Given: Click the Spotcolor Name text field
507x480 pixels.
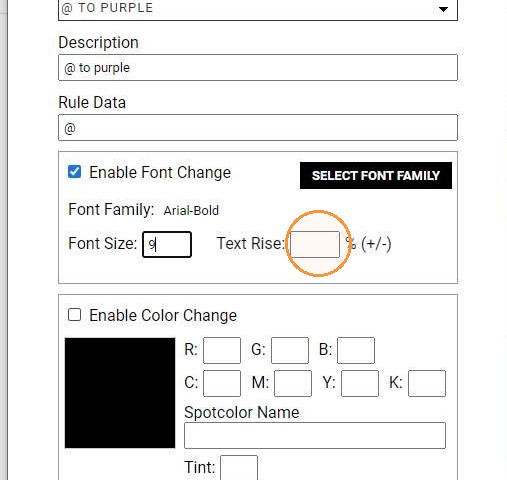Looking at the screenshot, I should click(315, 436).
